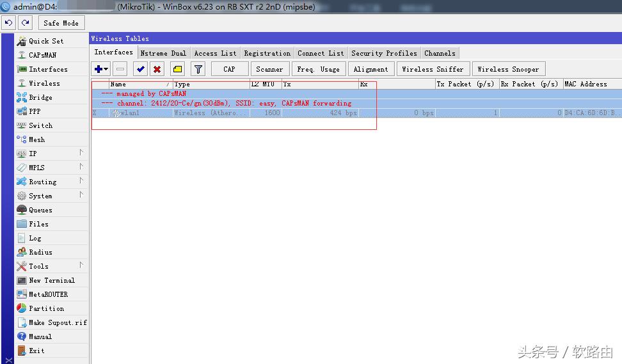This screenshot has width=622, height=364.
Task: Sort by L2 MTU column header
Action: coord(266,84)
